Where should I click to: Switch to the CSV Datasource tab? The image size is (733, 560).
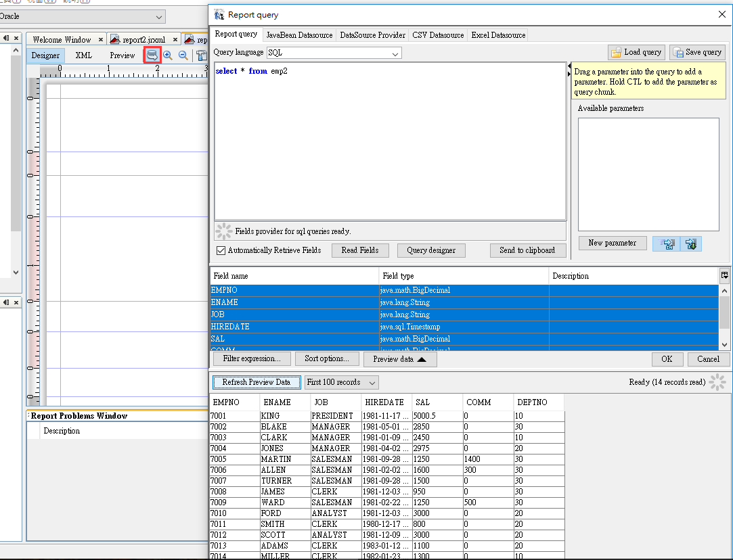pyautogui.click(x=438, y=34)
